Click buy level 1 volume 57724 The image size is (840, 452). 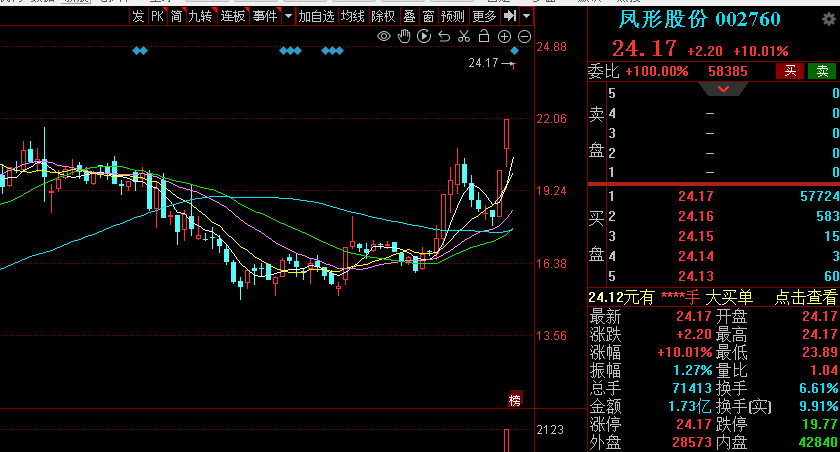820,197
